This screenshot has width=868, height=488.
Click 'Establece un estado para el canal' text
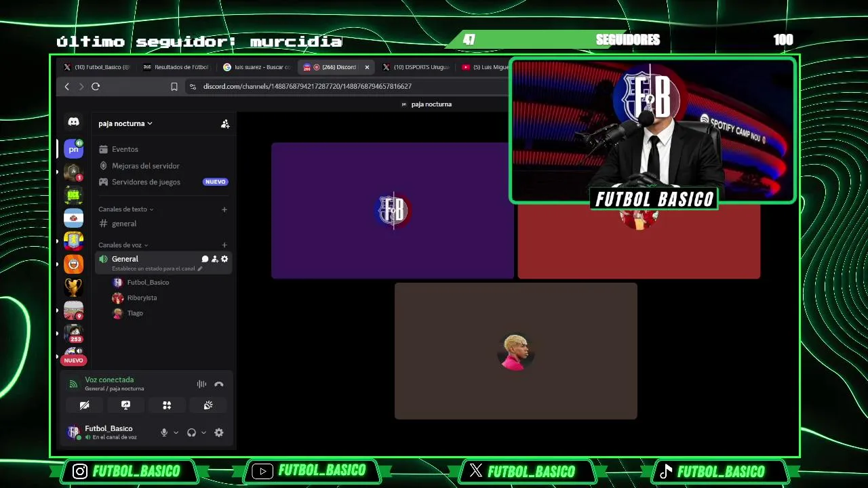pyautogui.click(x=153, y=269)
